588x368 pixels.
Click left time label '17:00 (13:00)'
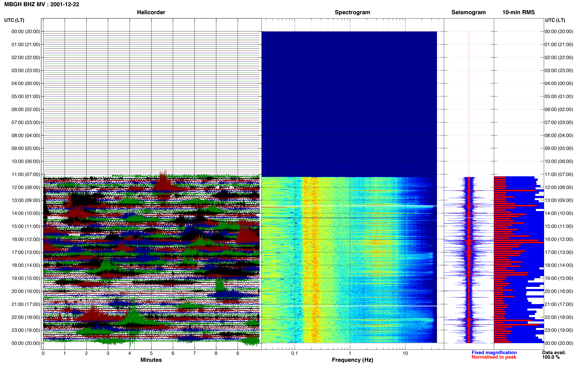tap(26, 252)
